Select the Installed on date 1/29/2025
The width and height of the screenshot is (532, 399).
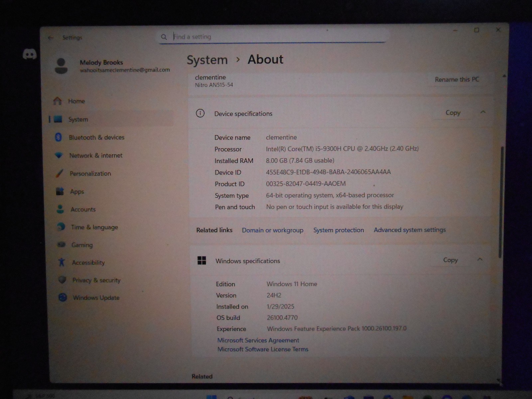(x=281, y=307)
